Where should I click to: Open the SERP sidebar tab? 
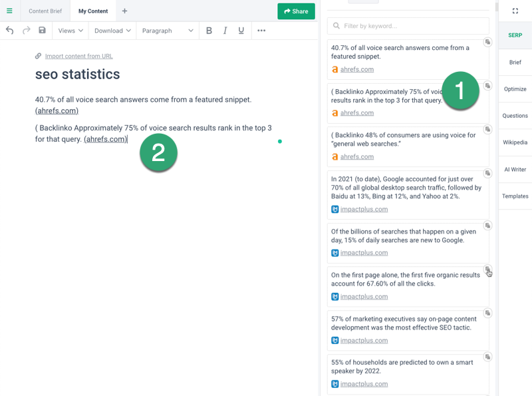pos(515,35)
